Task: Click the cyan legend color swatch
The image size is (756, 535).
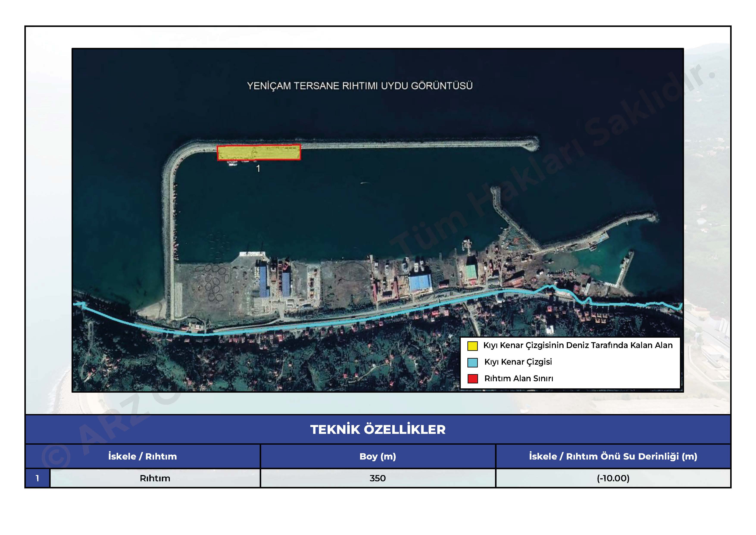Action: 472,362
